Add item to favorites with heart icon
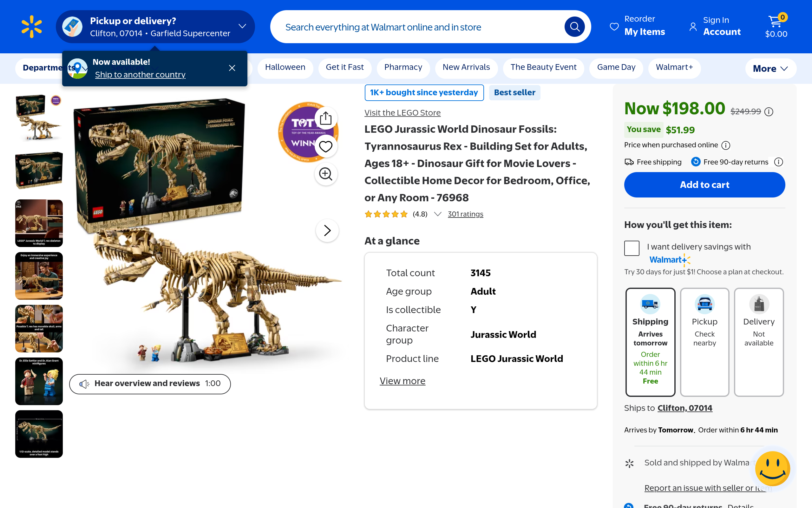The image size is (812, 508). (x=325, y=146)
